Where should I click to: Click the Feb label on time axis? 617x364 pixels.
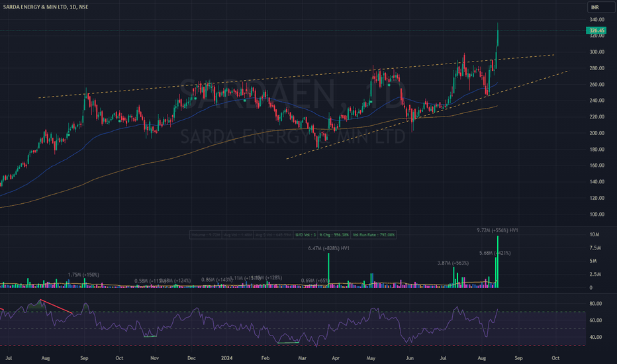point(265,358)
